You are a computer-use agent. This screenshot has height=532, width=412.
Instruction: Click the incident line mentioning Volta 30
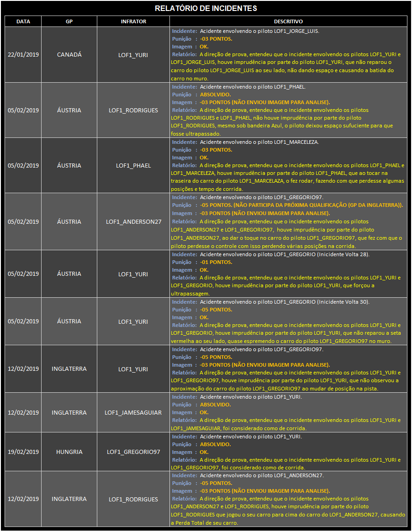click(x=270, y=302)
